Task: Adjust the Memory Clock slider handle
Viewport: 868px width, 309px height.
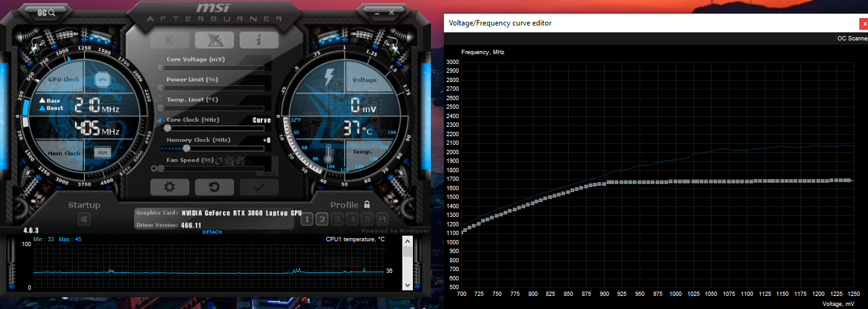Action: click(186, 149)
